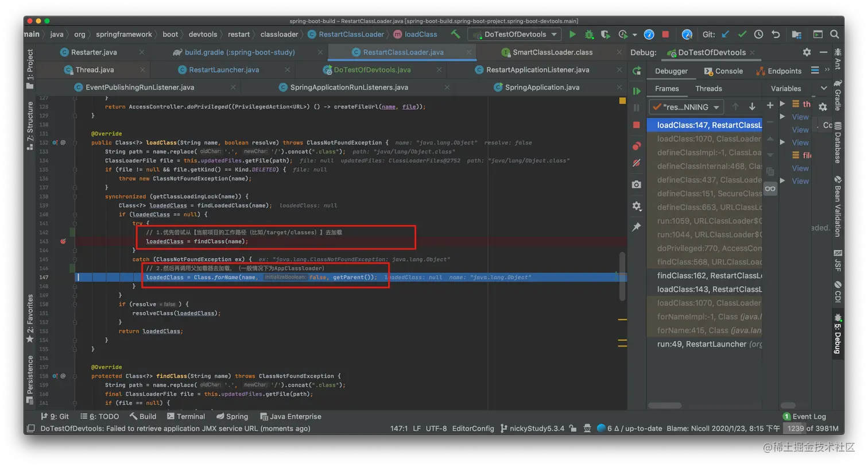Click the line separator "LF" in the status bar
The height and width of the screenshot is (466, 868).
click(417, 428)
